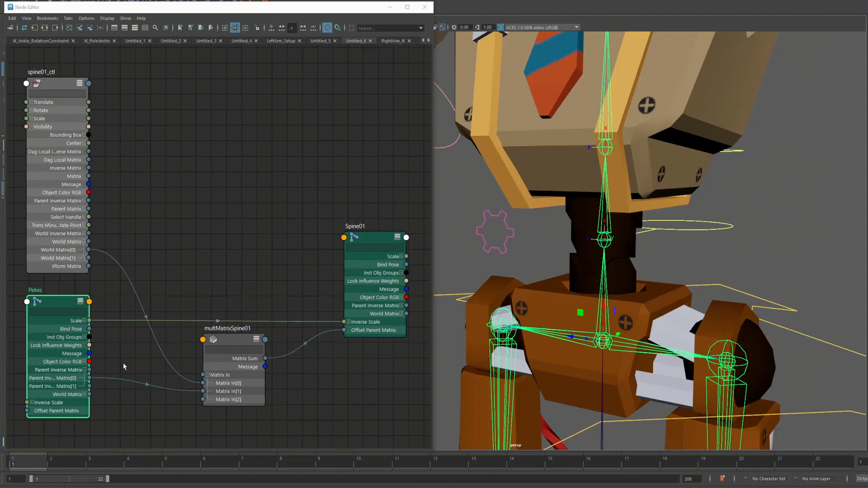Click Spine01 node attribute display icon
Image resolution: width=868 pixels, height=488 pixels.
pyautogui.click(x=397, y=237)
